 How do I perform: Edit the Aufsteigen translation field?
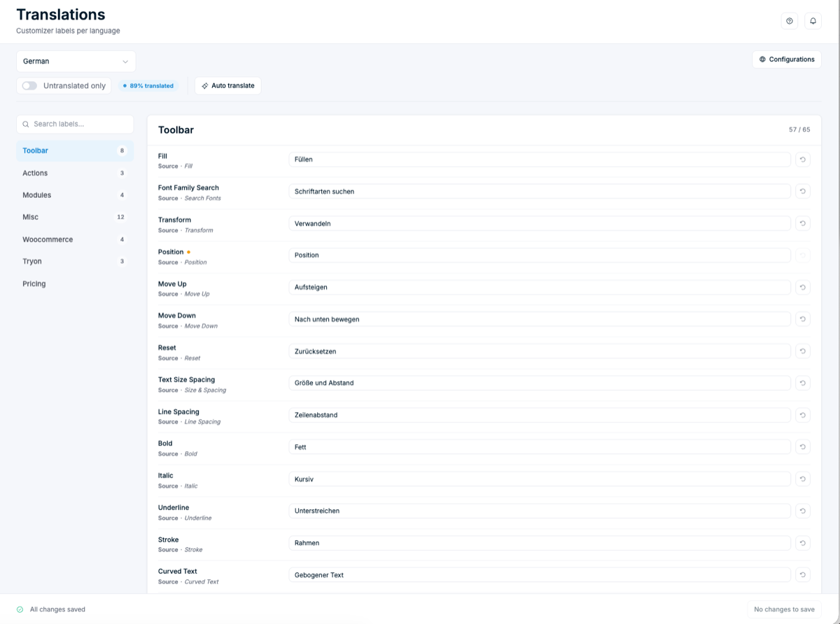coord(540,287)
